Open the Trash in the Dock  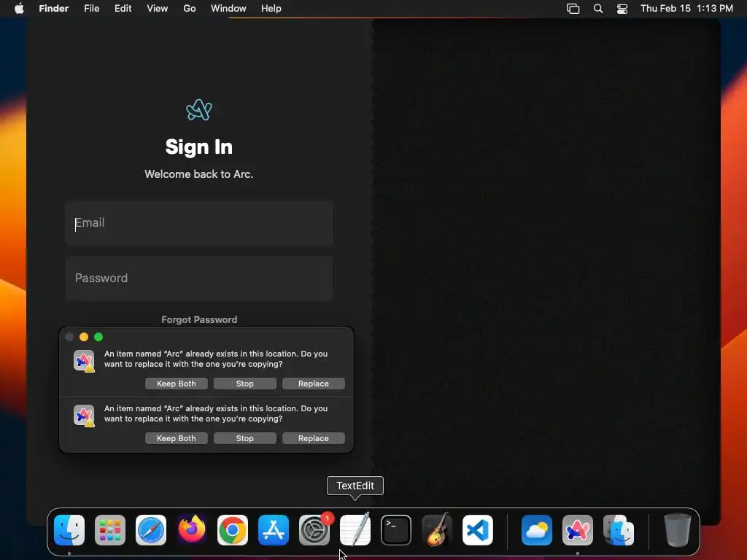(x=678, y=530)
